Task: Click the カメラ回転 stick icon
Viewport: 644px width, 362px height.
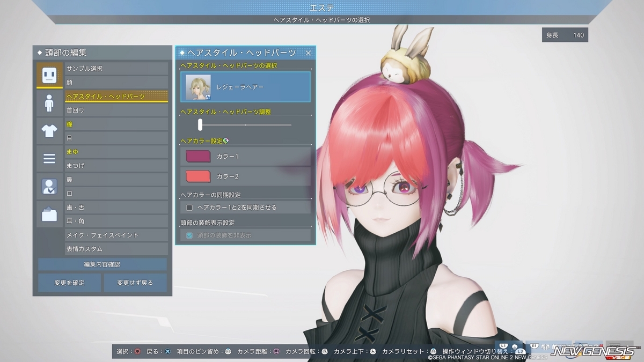Action: point(325,351)
